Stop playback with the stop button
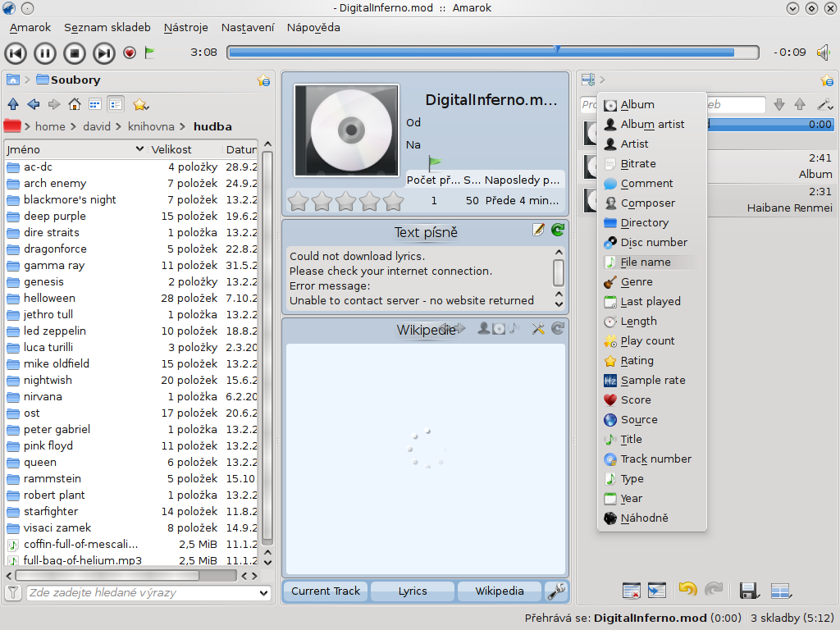 (75, 53)
